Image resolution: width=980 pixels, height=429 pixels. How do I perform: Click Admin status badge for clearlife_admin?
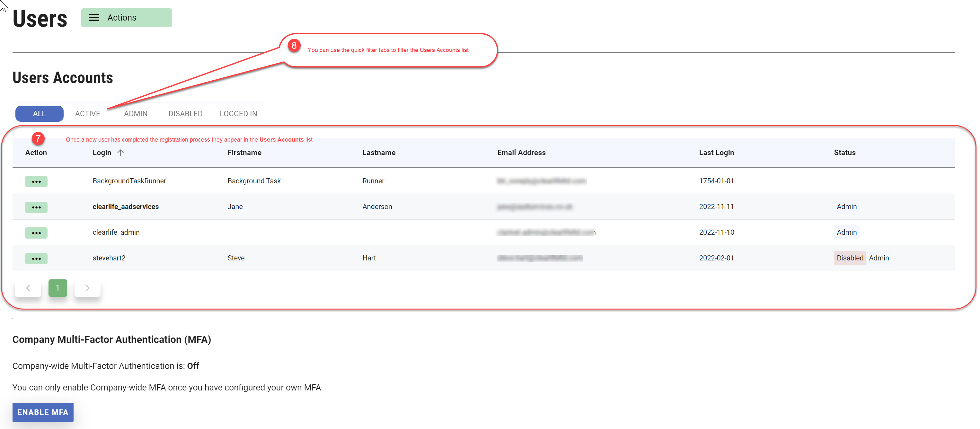point(846,232)
